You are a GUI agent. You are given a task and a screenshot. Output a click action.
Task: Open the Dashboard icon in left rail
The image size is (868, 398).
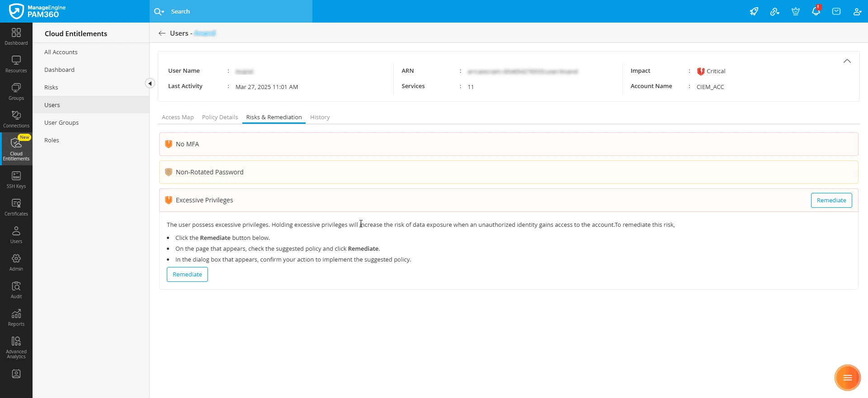[x=16, y=37]
